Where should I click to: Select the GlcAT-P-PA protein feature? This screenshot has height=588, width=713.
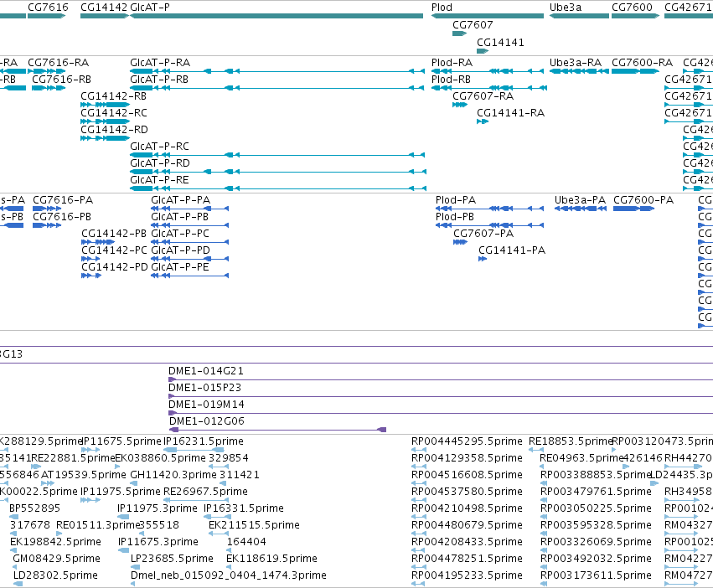[189, 209]
